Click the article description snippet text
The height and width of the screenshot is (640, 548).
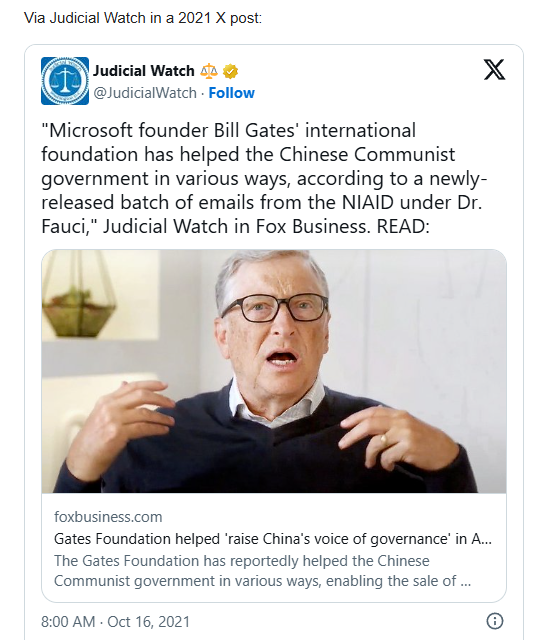262,571
